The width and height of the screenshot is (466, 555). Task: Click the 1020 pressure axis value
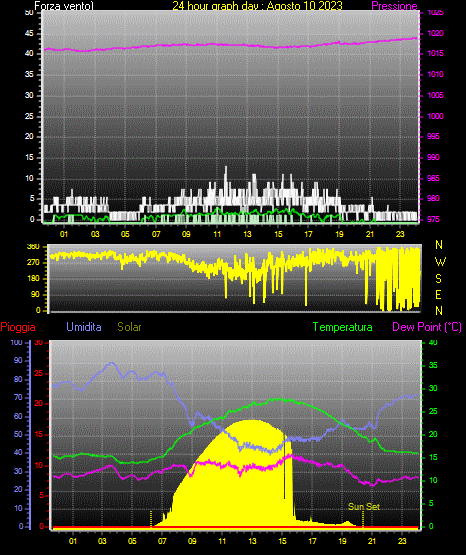pyautogui.click(x=435, y=33)
